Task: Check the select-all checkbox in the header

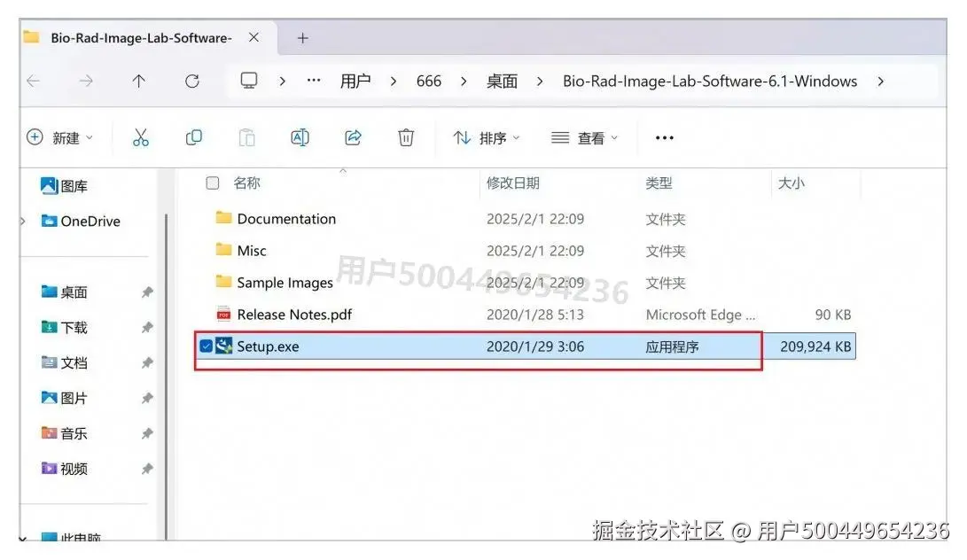Action: click(211, 183)
